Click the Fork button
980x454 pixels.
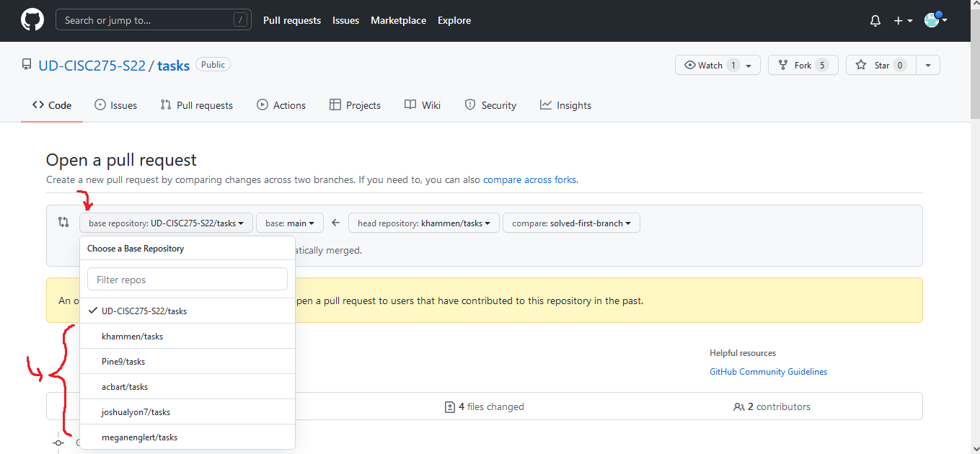coord(803,65)
